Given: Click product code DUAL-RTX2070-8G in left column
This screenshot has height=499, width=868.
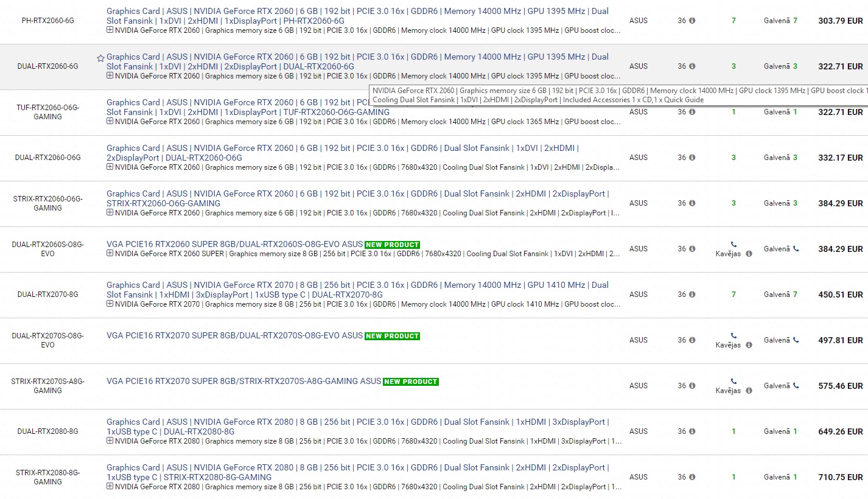Looking at the screenshot, I should pos(47,295).
